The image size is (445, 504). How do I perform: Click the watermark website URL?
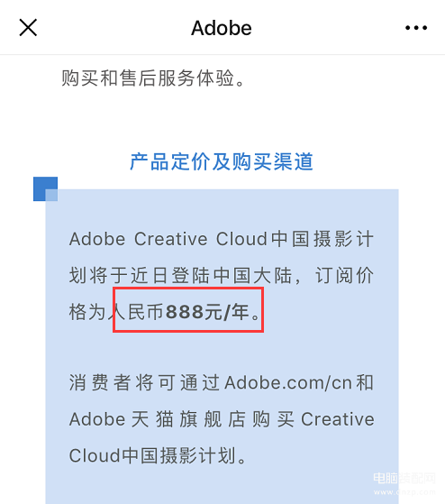[404, 491]
